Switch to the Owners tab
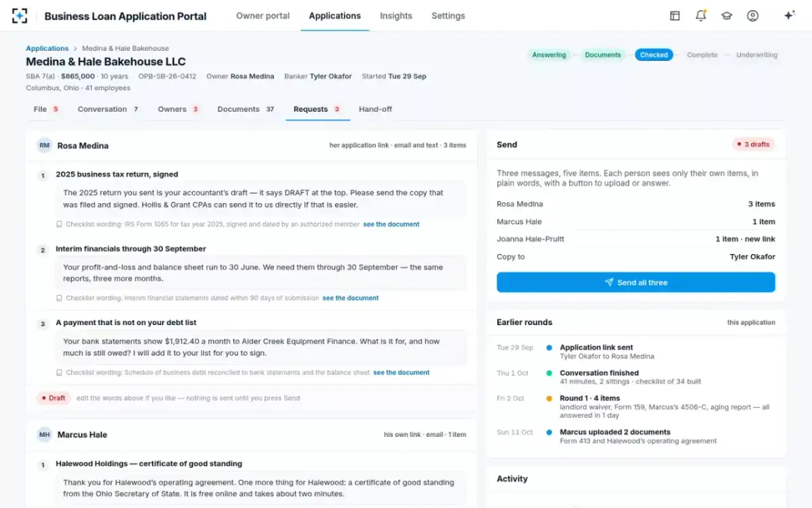 [179, 109]
